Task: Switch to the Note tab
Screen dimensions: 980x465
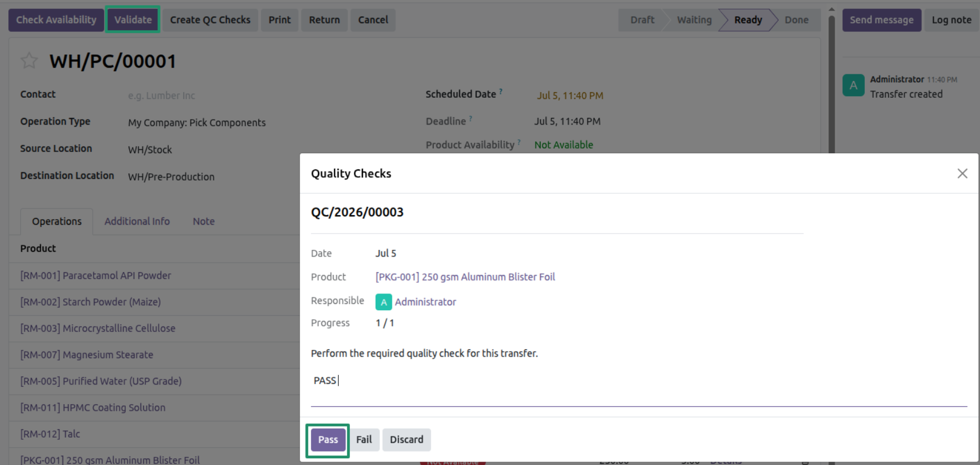Action: [x=203, y=221]
